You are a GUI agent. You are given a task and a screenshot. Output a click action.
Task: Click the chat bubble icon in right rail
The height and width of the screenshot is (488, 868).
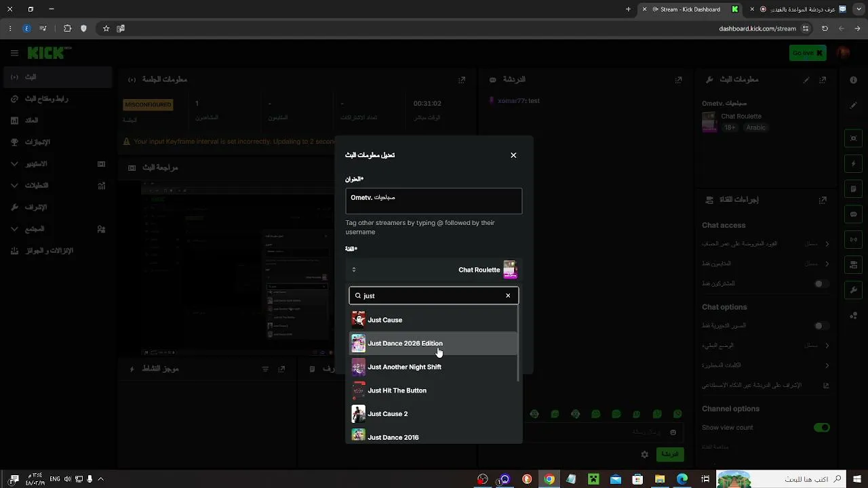tap(854, 214)
